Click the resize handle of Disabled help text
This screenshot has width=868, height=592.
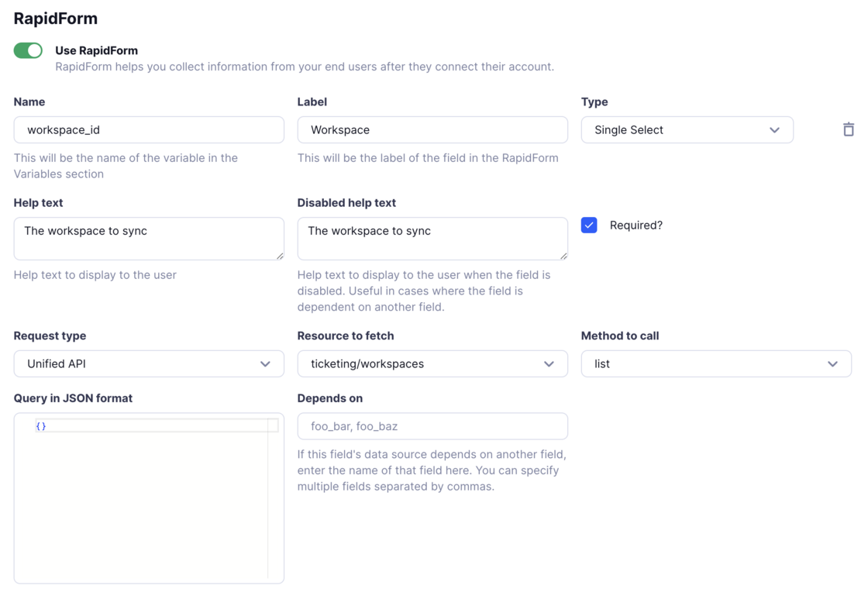(563, 256)
